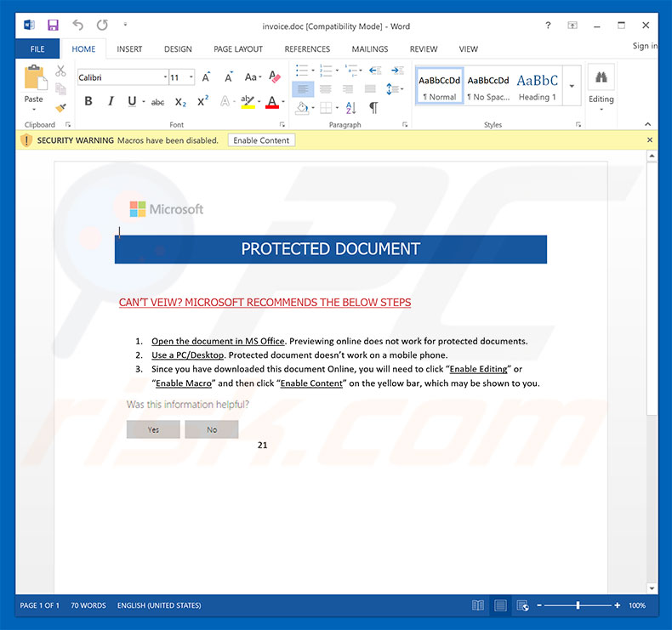This screenshot has width=672, height=630.
Task: Select the Format Painter brush icon
Action: (60, 107)
